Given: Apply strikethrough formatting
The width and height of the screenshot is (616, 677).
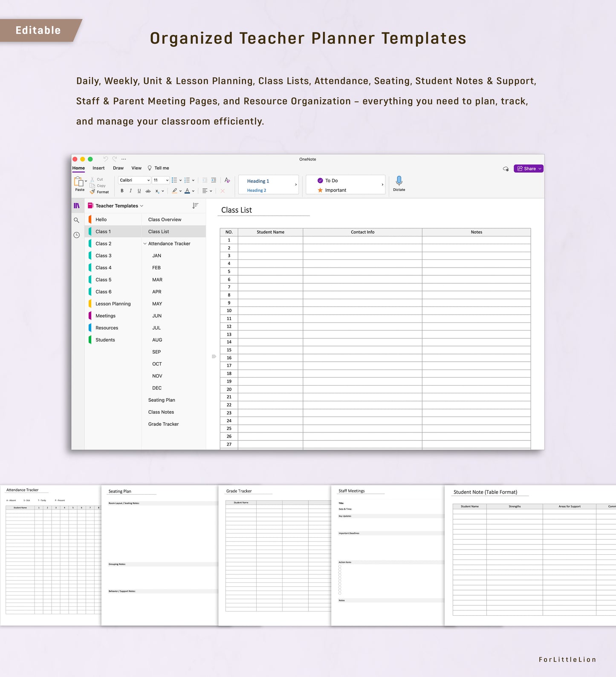Looking at the screenshot, I should 148,191.
